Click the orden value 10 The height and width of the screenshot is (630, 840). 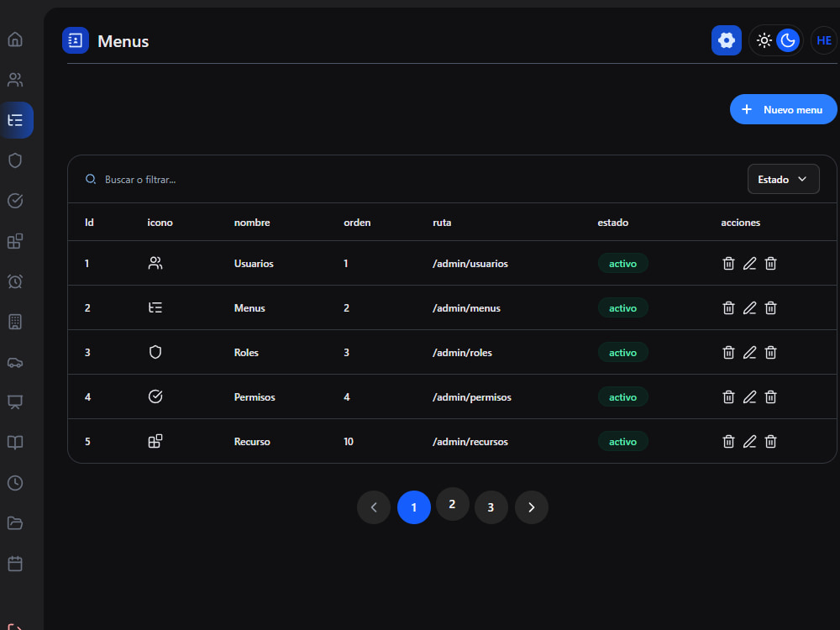349,442
